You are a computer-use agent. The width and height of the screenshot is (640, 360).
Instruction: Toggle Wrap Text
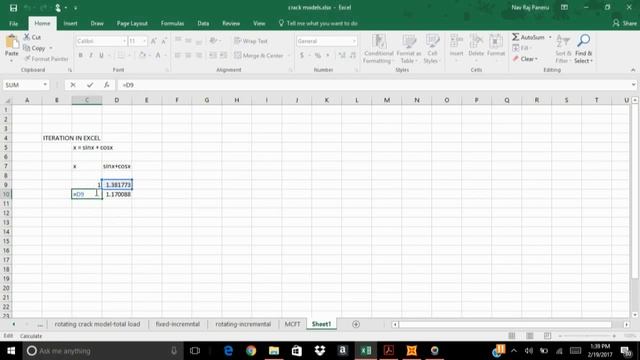coord(251,41)
